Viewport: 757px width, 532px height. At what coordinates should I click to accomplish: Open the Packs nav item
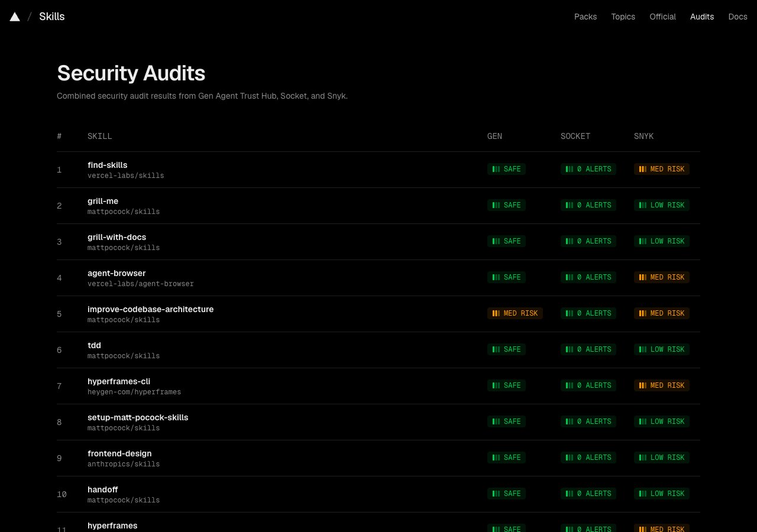[585, 17]
